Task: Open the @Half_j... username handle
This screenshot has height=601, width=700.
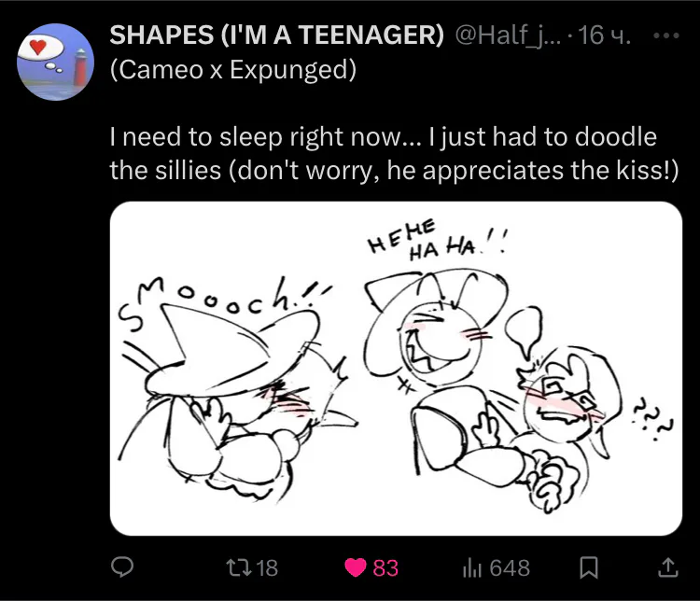Action: click(x=509, y=35)
